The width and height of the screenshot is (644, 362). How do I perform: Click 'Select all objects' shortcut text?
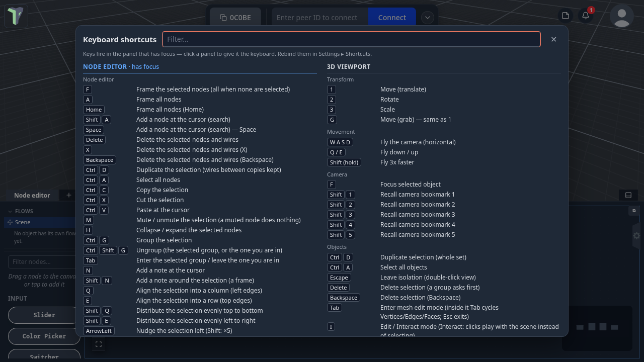point(404,267)
